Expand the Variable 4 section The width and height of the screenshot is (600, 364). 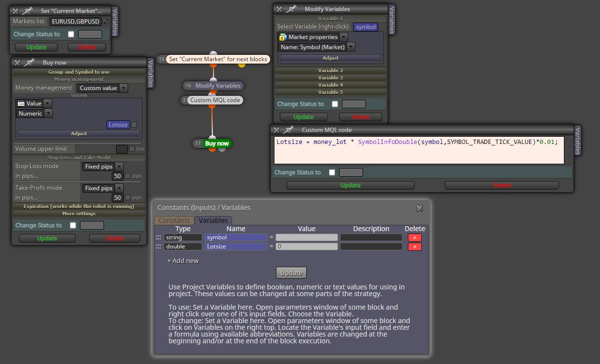(330, 85)
